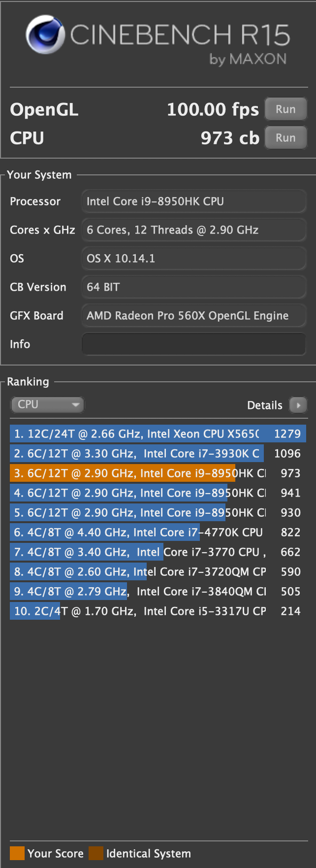The height and width of the screenshot is (868, 316).
Task: Select ranking row 7 Core i7-3770
Action: click(x=158, y=552)
